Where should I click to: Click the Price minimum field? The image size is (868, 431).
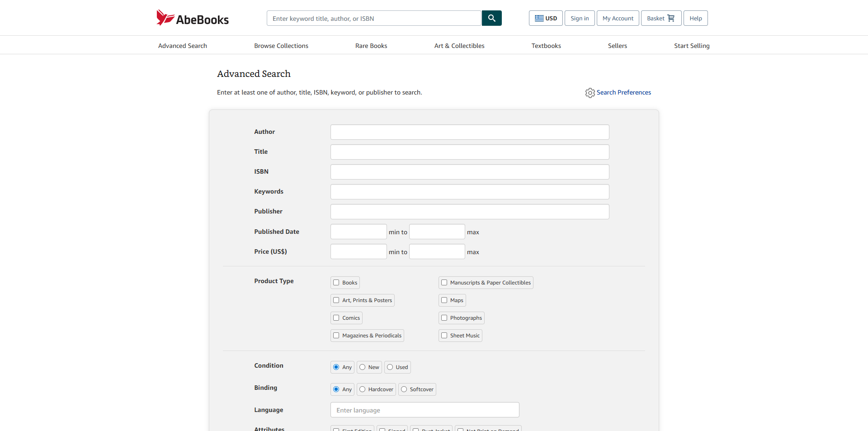[x=358, y=251]
